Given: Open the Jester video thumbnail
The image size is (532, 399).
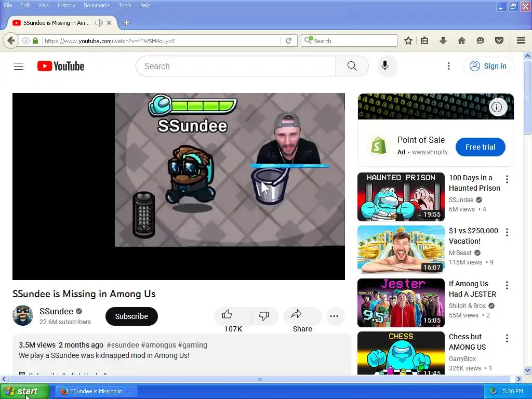Looking at the screenshot, I should tap(401, 303).
